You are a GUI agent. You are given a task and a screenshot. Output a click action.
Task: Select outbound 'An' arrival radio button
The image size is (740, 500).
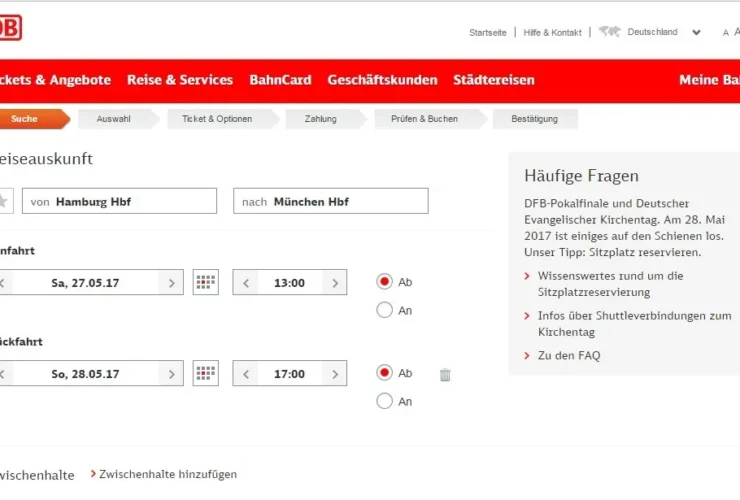[x=384, y=310]
